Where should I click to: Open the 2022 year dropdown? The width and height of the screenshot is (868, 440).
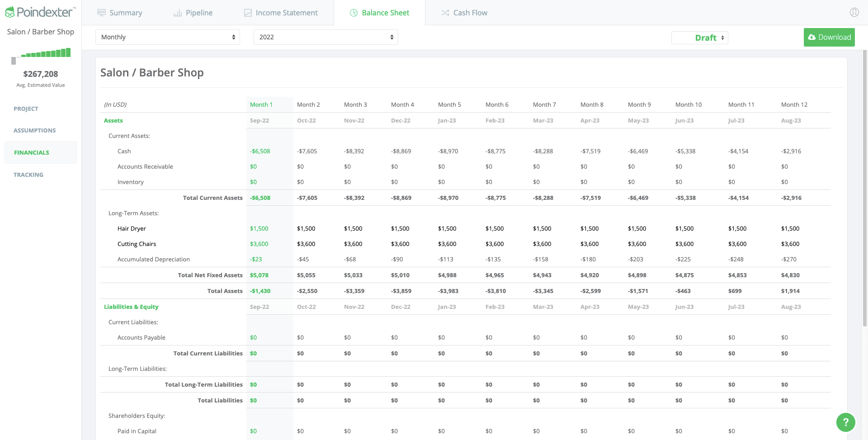pos(326,37)
